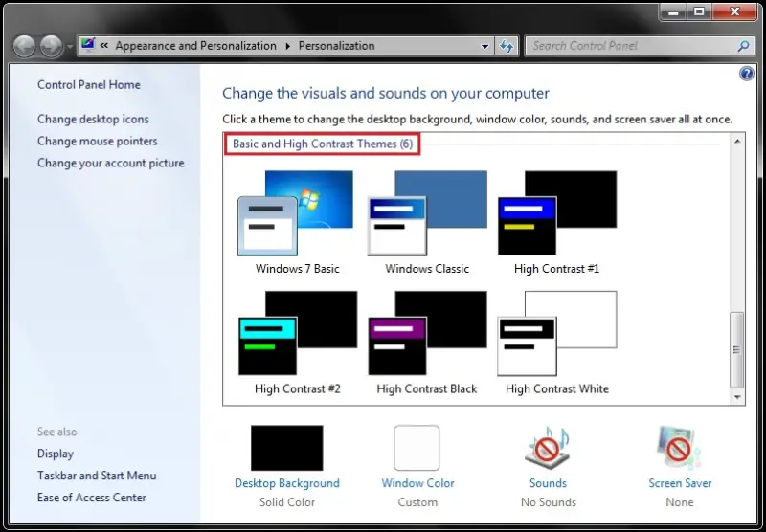Click the theme list scrollbar thumb
This screenshot has width=766, height=532.
click(737, 350)
